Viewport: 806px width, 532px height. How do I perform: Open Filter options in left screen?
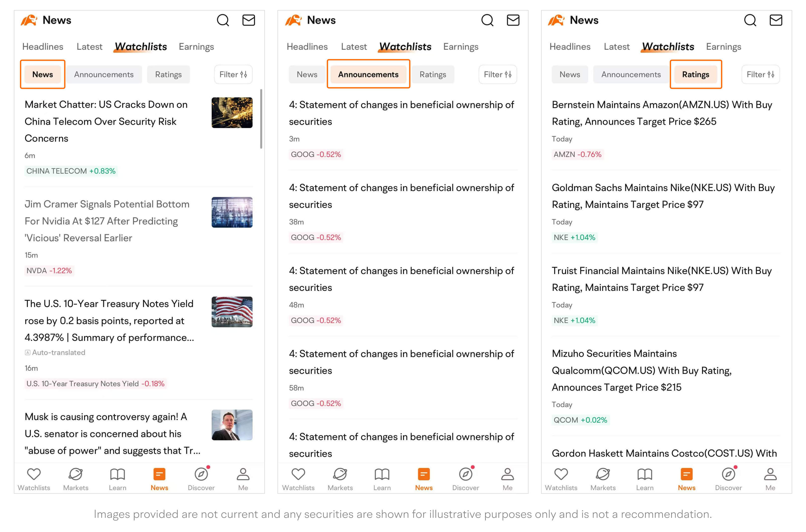pos(233,74)
